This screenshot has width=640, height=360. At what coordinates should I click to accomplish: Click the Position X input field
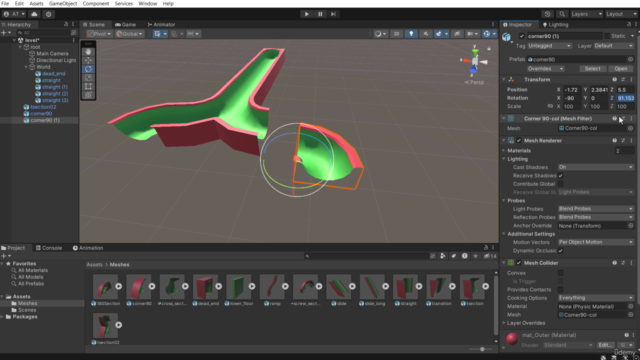click(x=572, y=90)
